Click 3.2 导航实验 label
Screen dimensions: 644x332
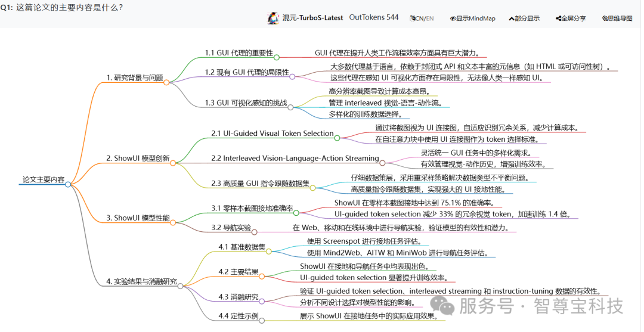tap(231, 228)
